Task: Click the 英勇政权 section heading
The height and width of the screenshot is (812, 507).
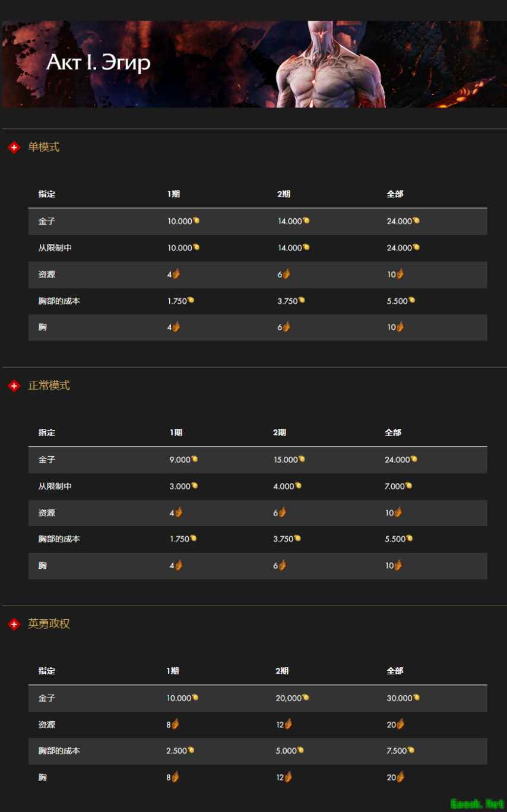Action: pyautogui.click(x=49, y=624)
